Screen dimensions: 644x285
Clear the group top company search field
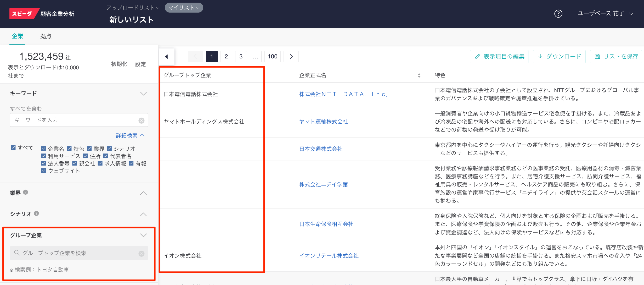pyautogui.click(x=142, y=254)
